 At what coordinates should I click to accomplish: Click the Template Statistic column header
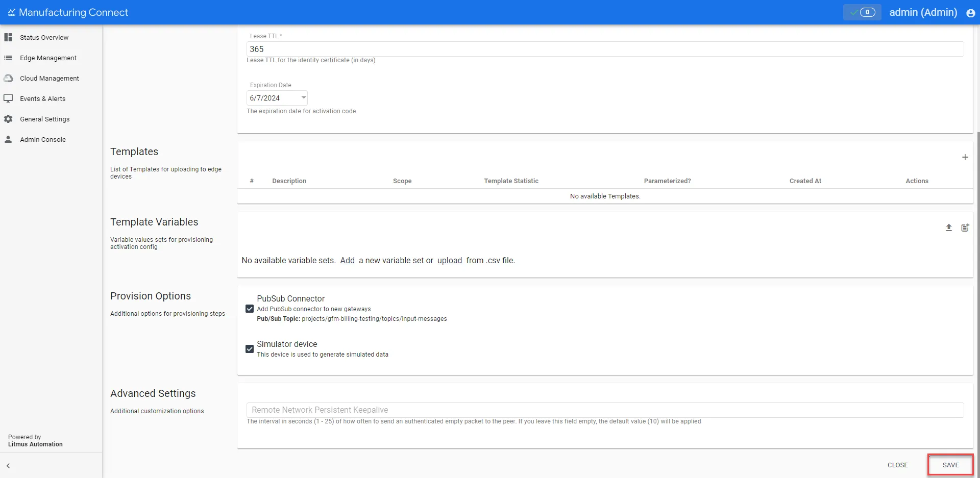pos(511,181)
